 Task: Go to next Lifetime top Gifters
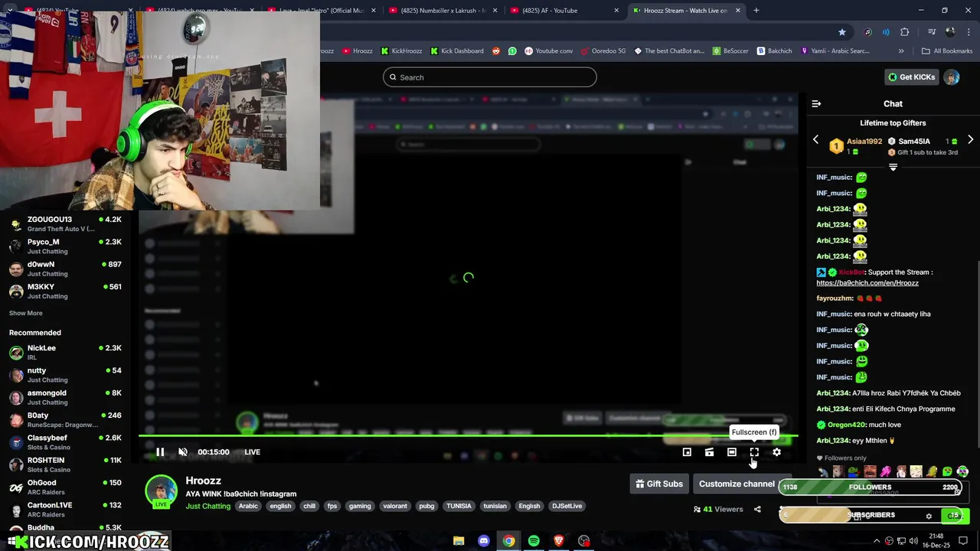[970, 140]
